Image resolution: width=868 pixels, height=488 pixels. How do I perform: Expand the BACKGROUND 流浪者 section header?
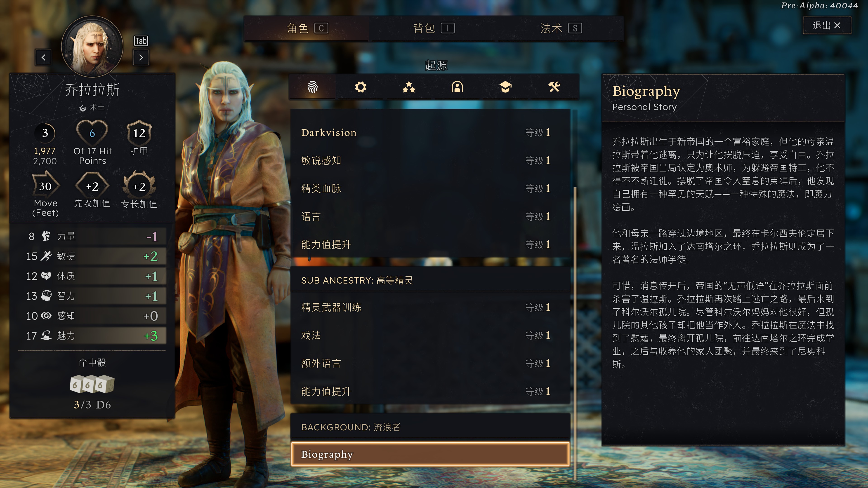(x=430, y=427)
